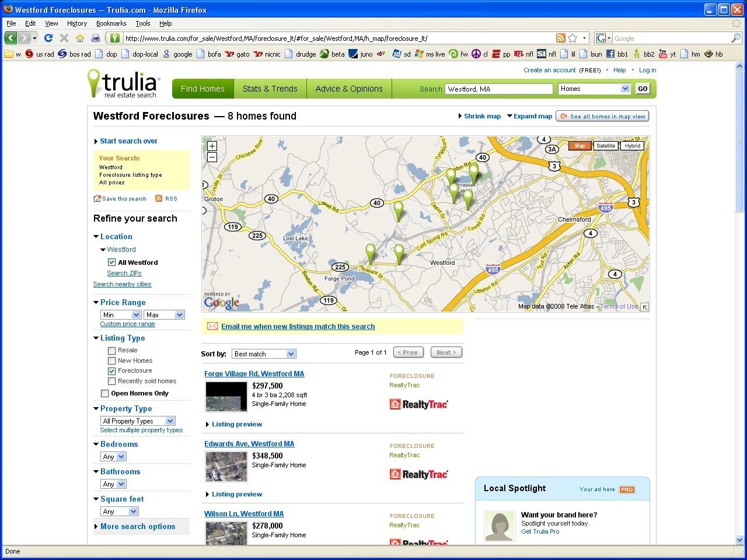Click the RealtyTrac logo for Edwards Ave
Screen dimensions: 747x560
(419, 474)
